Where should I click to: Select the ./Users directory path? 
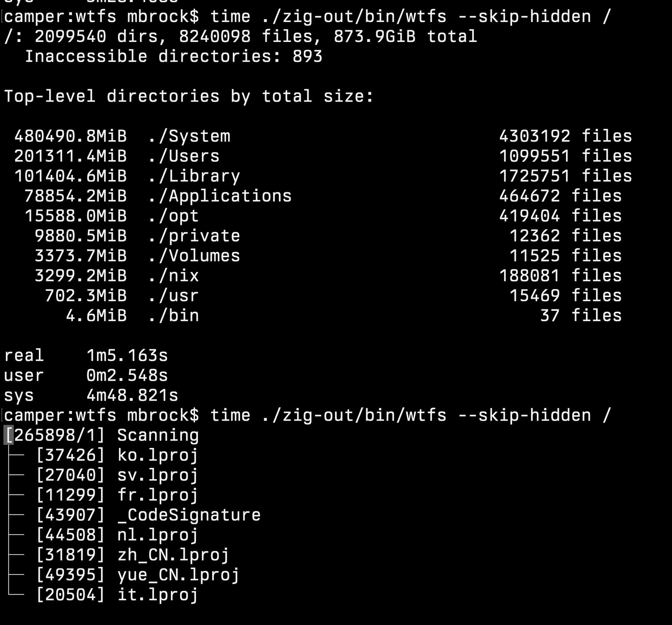click(184, 156)
